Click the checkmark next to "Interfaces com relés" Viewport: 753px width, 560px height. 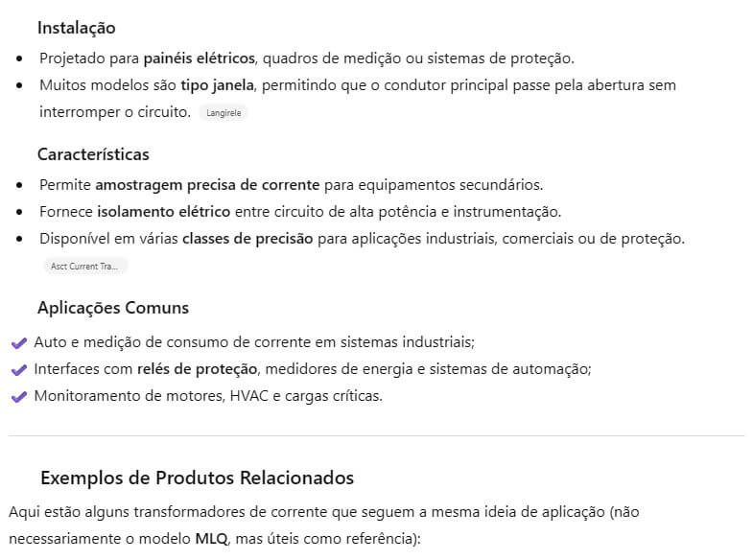[x=17, y=369]
